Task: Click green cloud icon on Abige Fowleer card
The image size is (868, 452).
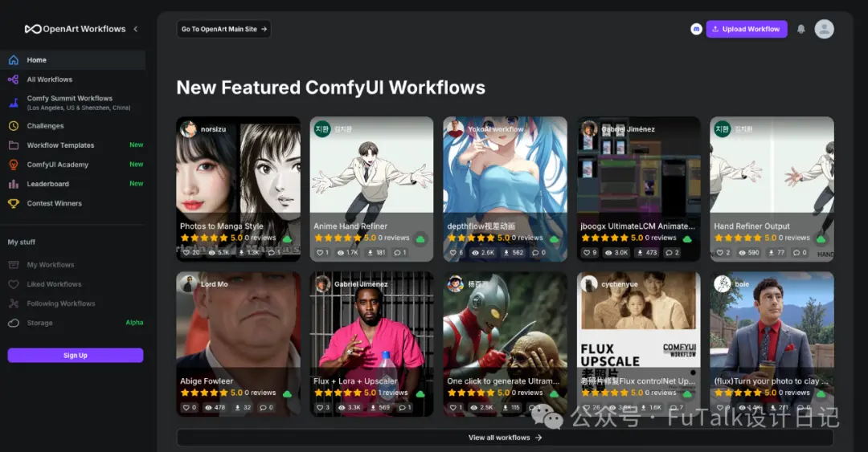Action: [x=287, y=393]
